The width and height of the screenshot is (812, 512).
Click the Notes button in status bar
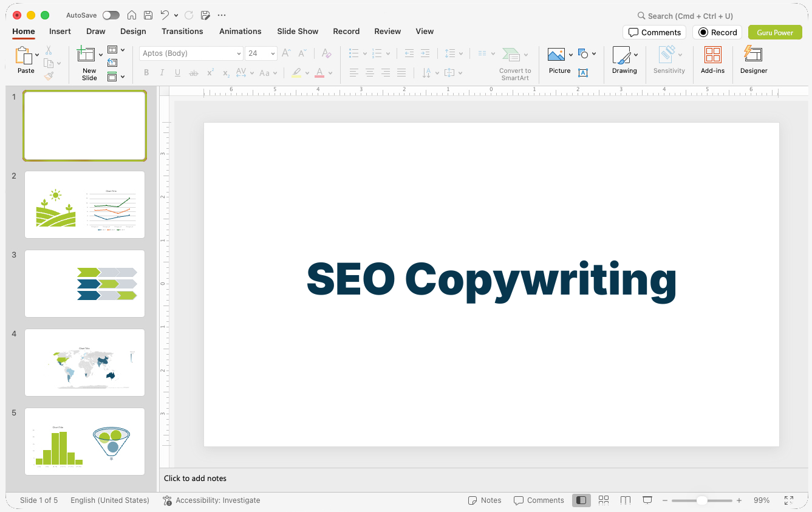[x=485, y=500]
